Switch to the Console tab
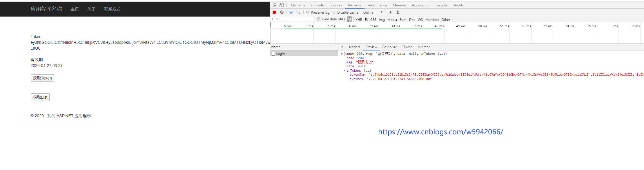 [x=317, y=5]
